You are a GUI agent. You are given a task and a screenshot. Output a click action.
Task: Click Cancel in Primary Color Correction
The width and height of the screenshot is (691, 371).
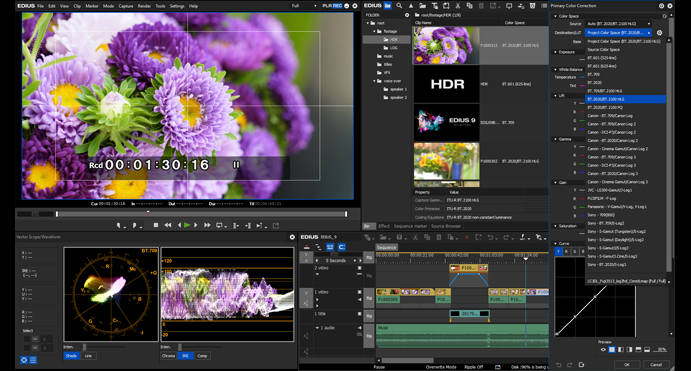pos(656,364)
